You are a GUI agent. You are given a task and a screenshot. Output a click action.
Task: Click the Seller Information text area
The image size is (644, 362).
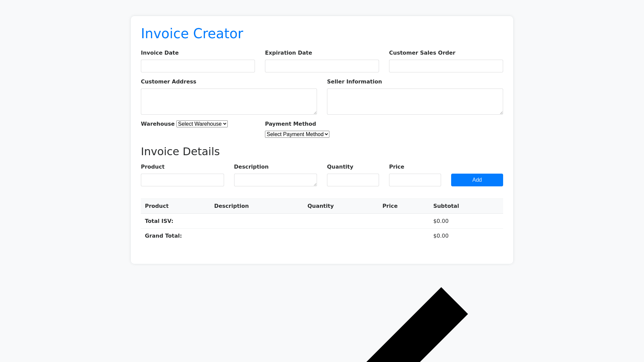click(x=415, y=101)
